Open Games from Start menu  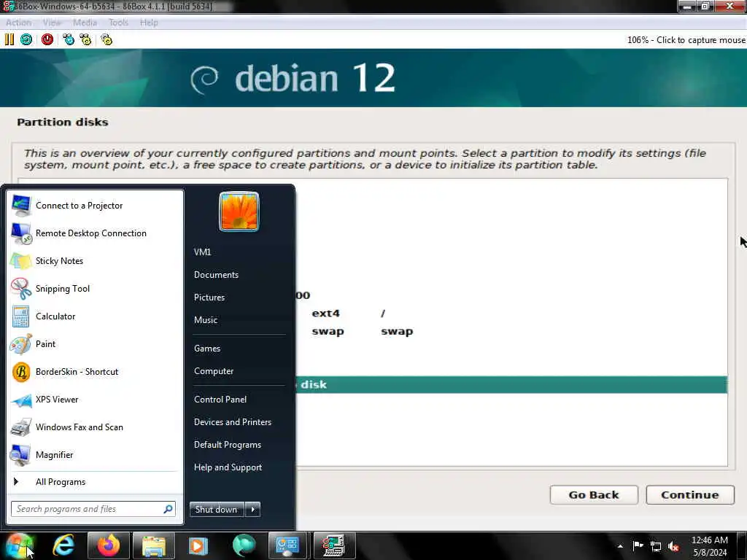(x=239, y=349)
